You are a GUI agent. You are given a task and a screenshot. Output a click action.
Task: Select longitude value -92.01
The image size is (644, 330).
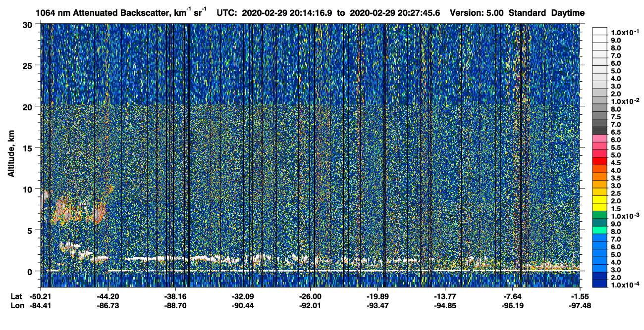click(310, 305)
